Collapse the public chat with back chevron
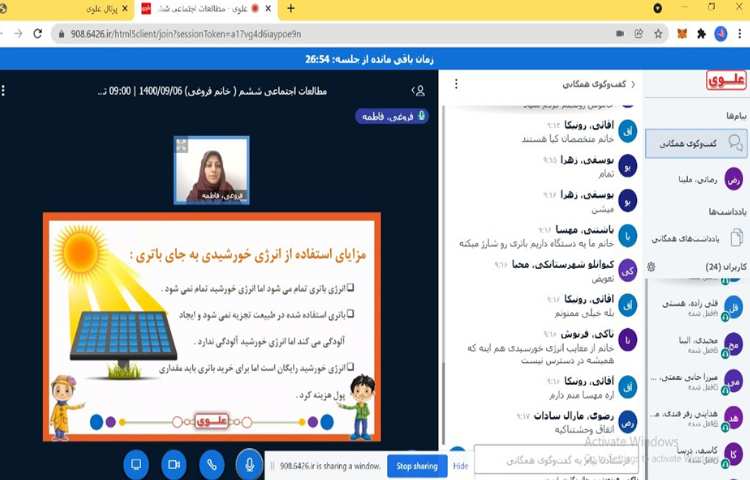 [x=633, y=84]
